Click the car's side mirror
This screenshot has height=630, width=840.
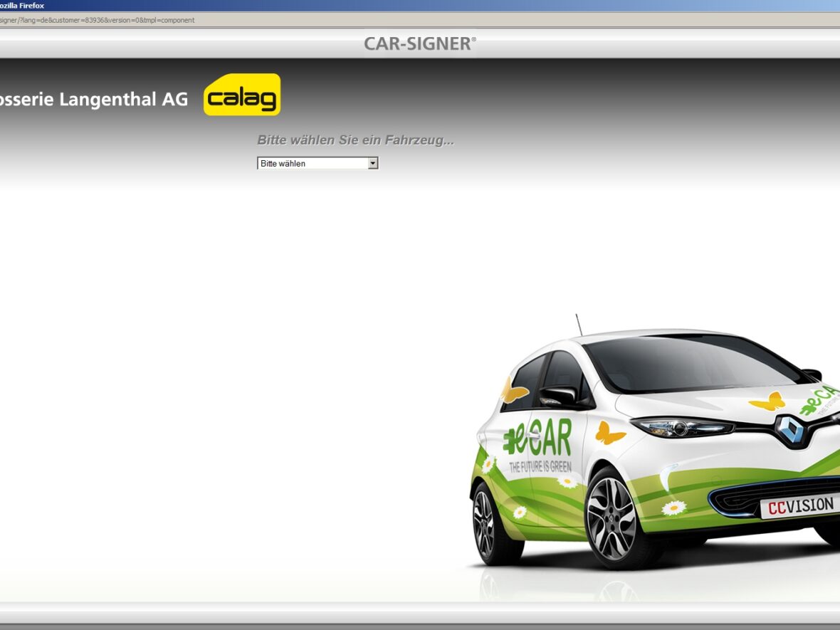560,395
